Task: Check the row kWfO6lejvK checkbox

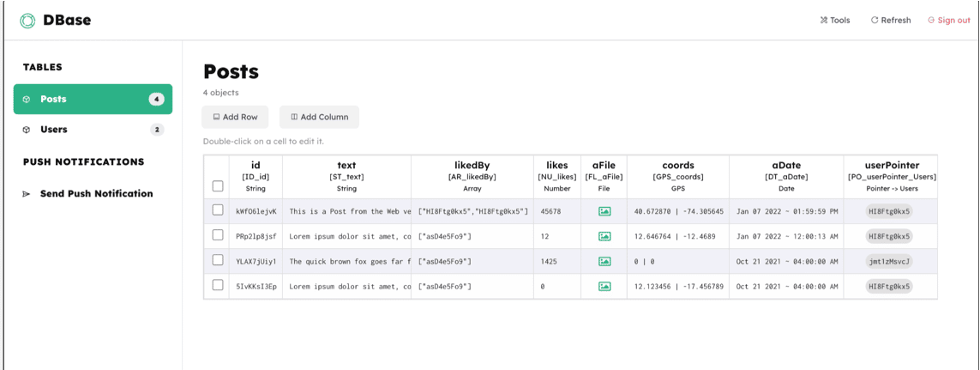Action: pos(218,210)
